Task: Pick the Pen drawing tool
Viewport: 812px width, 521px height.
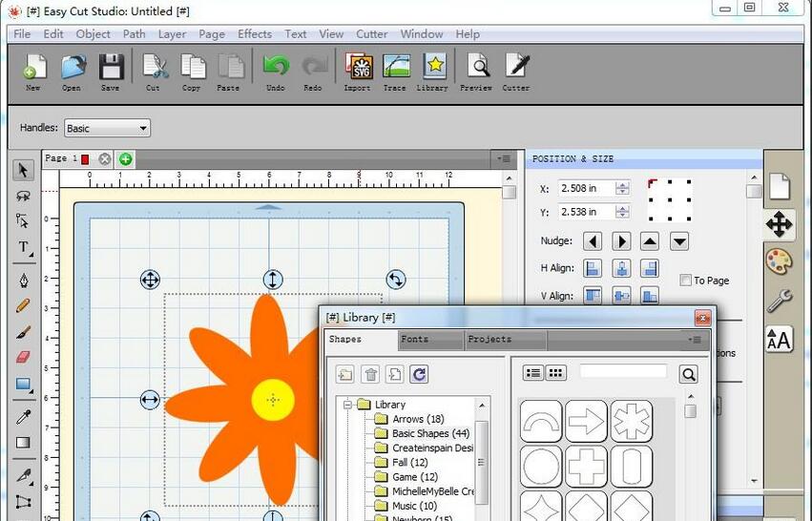Action: coord(24,281)
